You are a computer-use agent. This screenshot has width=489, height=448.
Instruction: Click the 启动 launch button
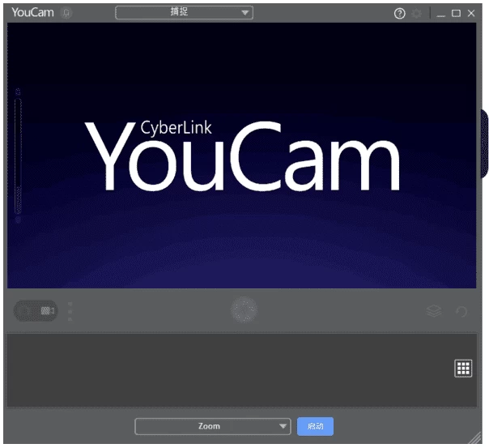tap(315, 426)
